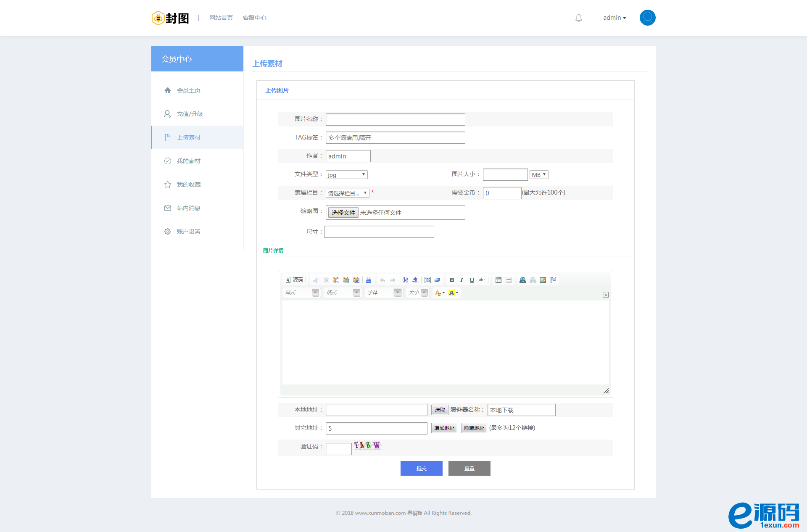Click the Print icon in editor toolbar
This screenshot has height=532, width=807.
click(x=369, y=280)
